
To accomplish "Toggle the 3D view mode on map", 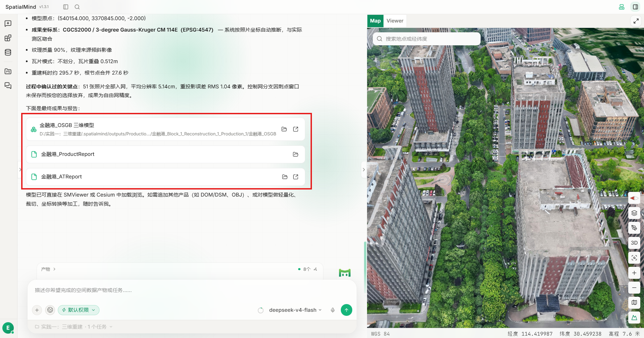I will tap(634, 243).
